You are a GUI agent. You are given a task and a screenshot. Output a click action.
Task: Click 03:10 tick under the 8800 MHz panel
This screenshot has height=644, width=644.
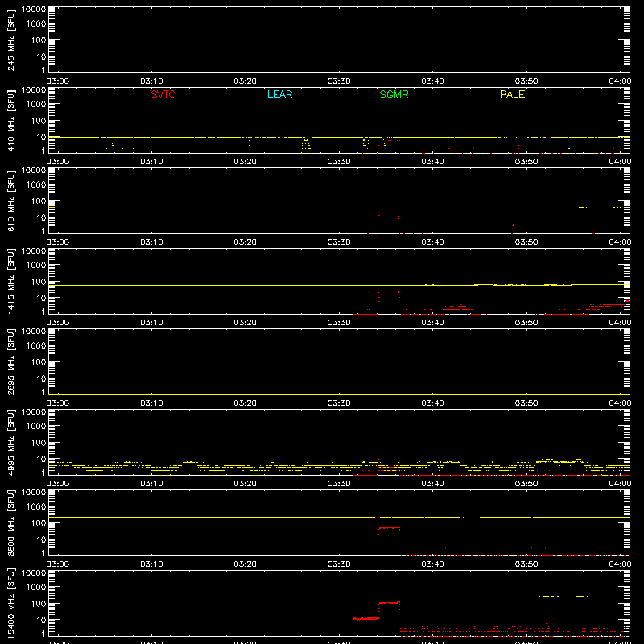point(151,564)
